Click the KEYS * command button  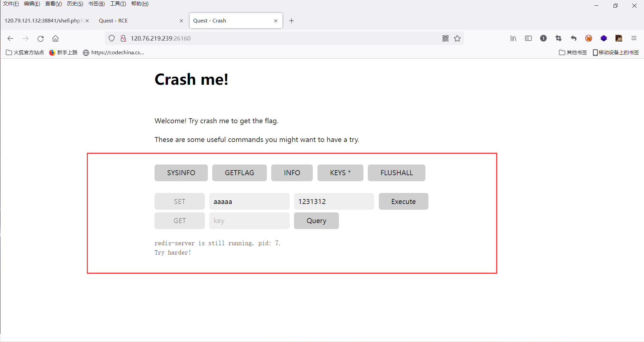pos(340,173)
